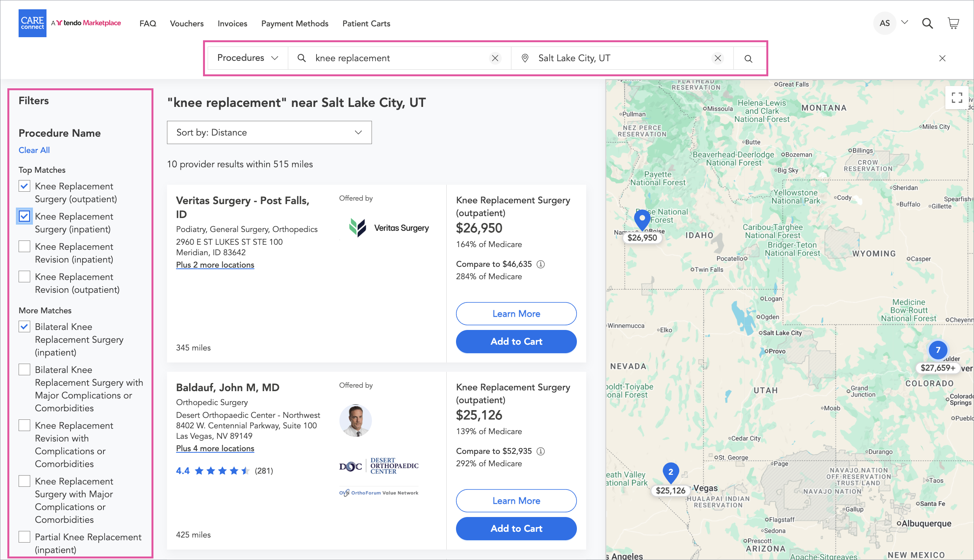974x560 pixels.
Task: Add Veritas Surgery procedure to cart
Action: tap(516, 342)
